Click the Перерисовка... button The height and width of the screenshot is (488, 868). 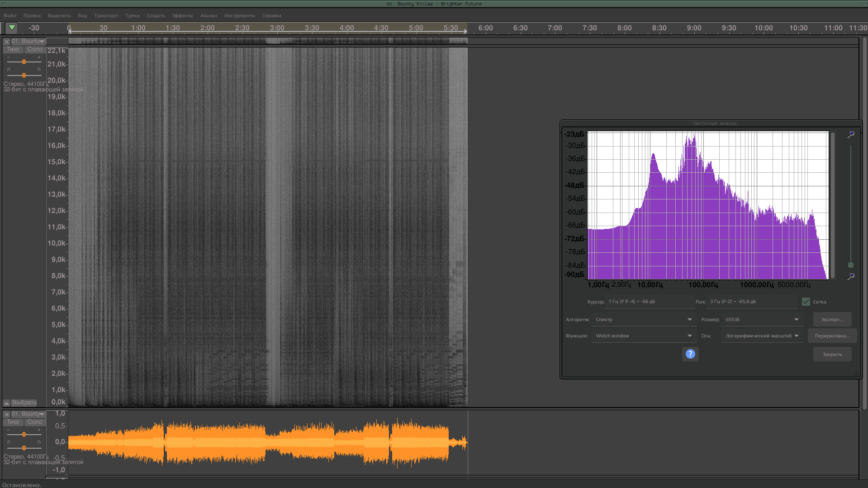click(832, 336)
